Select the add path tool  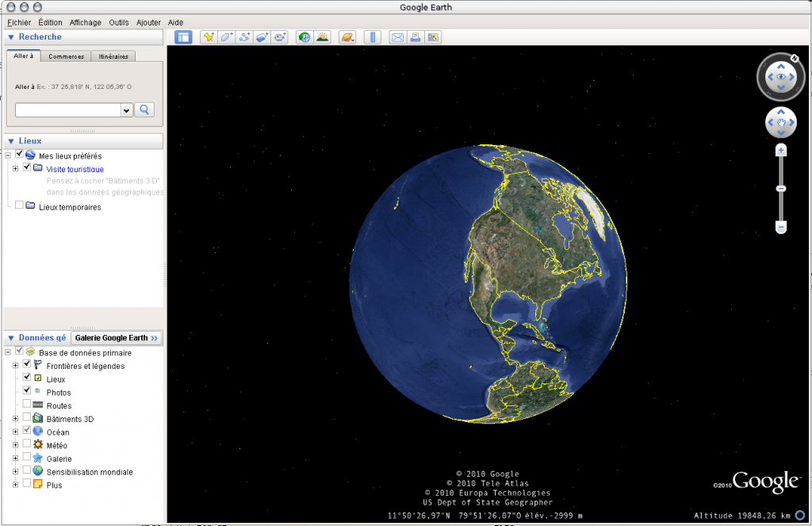pyautogui.click(x=244, y=37)
